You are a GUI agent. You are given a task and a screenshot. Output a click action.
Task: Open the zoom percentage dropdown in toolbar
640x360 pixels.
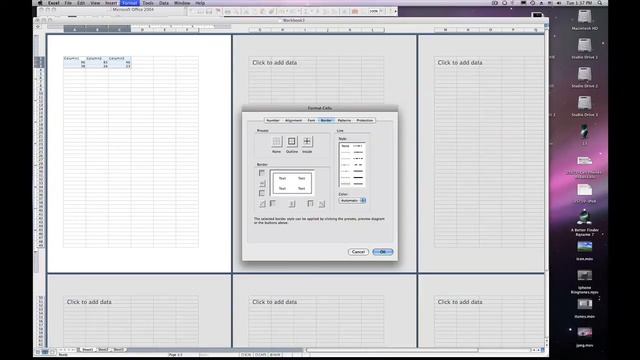click(x=376, y=11)
